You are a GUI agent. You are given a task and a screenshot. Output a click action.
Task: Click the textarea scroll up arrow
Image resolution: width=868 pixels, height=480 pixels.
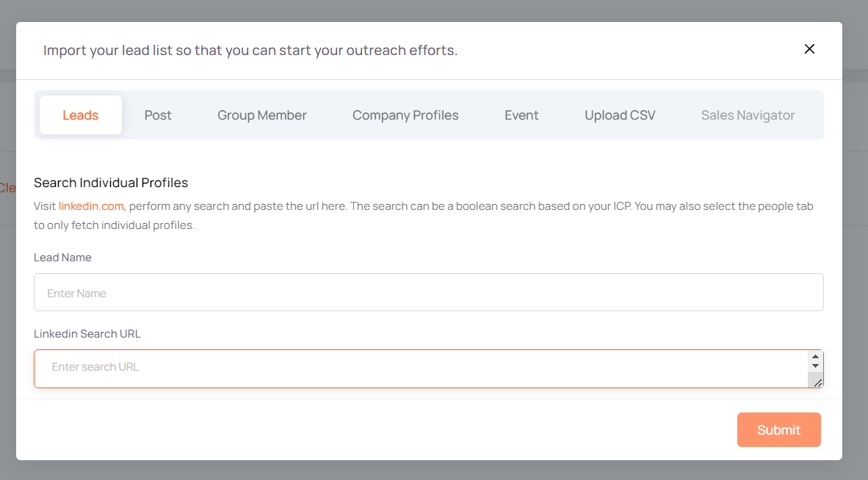pyautogui.click(x=815, y=357)
